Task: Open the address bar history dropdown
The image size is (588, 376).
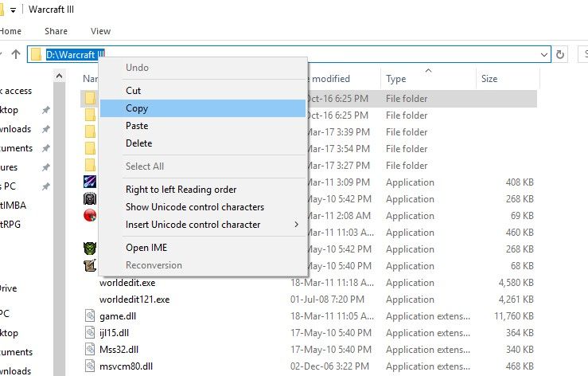Action: point(544,55)
